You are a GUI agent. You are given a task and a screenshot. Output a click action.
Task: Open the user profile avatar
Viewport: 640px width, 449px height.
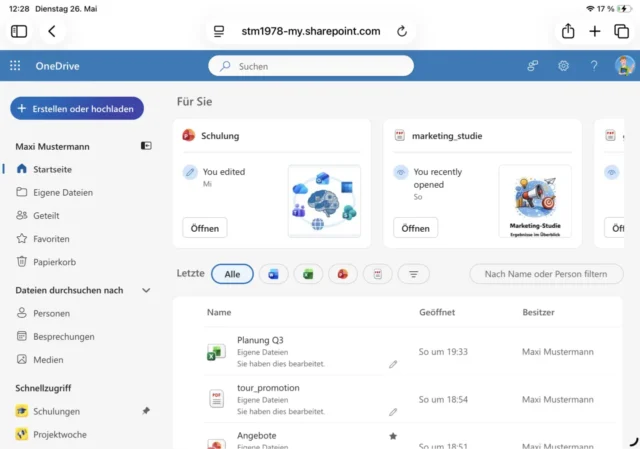(x=624, y=65)
